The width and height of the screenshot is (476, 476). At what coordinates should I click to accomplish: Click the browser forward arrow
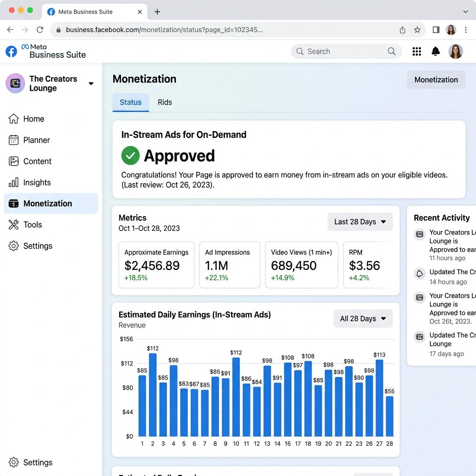(x=25, y=29)
